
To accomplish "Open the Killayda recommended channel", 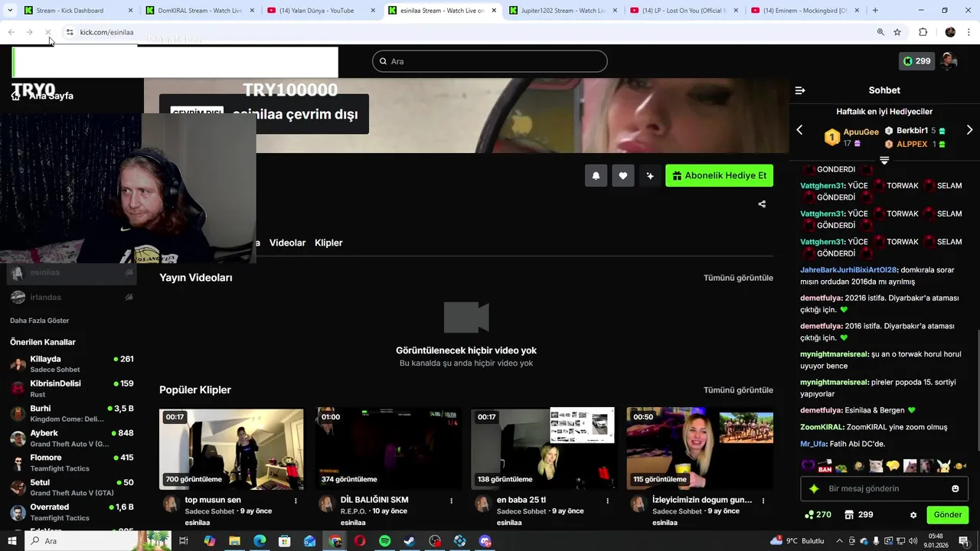I will click(x=72, y=364).
